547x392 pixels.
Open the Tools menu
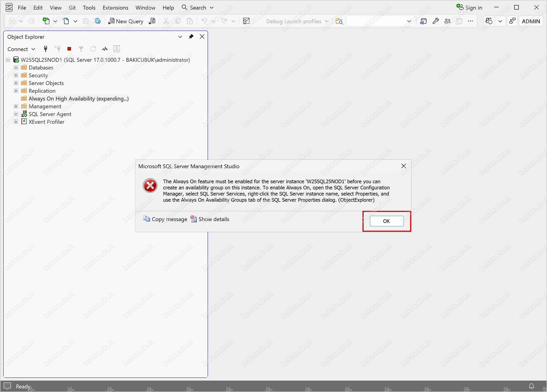tap(89, 8)
